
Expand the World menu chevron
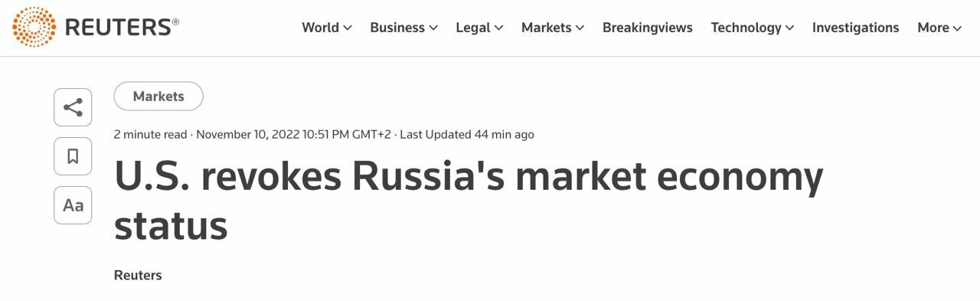point(348,28)
